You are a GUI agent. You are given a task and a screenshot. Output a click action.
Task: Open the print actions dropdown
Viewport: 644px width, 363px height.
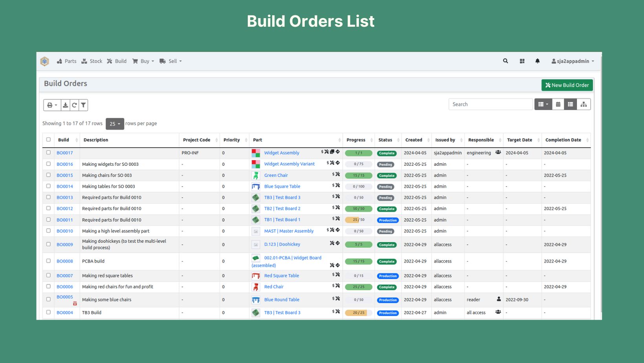click(x=52, y=105)
